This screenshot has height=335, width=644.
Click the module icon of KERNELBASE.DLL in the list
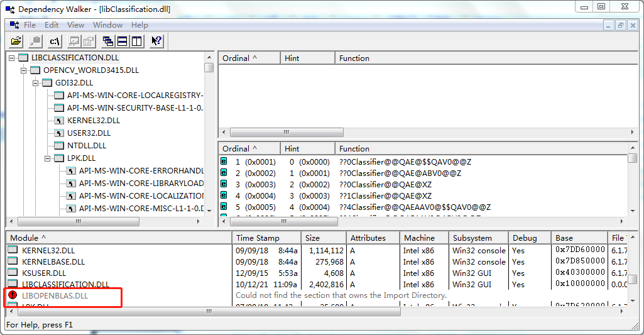[x=13, y=261]
